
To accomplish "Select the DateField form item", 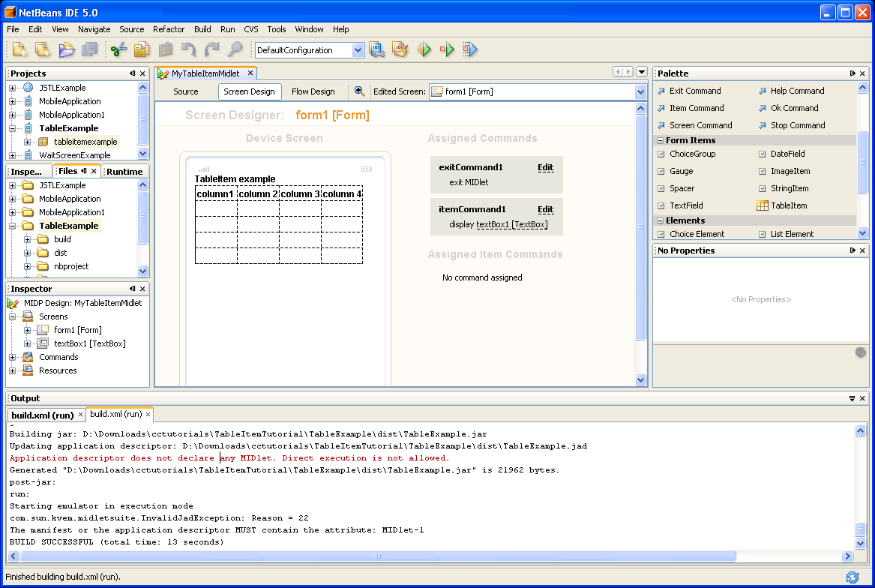I will coord(782,154).
